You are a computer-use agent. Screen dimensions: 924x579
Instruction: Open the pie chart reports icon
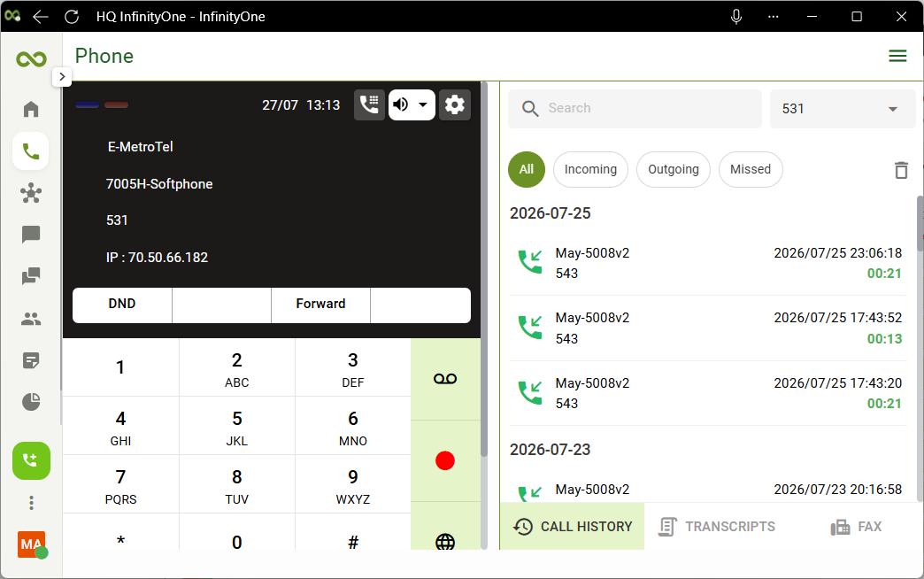point(31,402)
